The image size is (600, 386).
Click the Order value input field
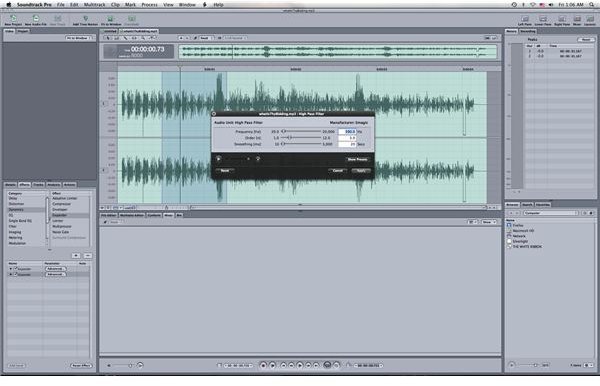[x=347, y=137]
